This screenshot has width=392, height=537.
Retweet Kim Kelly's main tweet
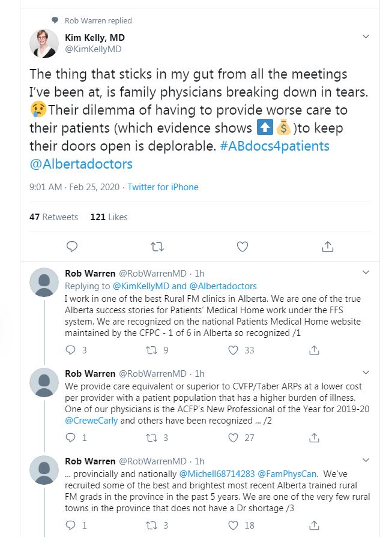[157, 247]
